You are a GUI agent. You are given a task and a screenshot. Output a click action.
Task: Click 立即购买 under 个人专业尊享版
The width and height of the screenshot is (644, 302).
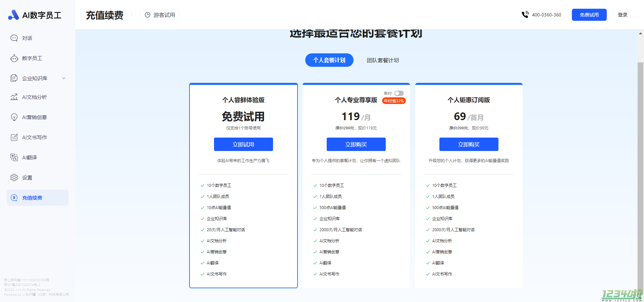pyautogui.click(x=356, y=144)
